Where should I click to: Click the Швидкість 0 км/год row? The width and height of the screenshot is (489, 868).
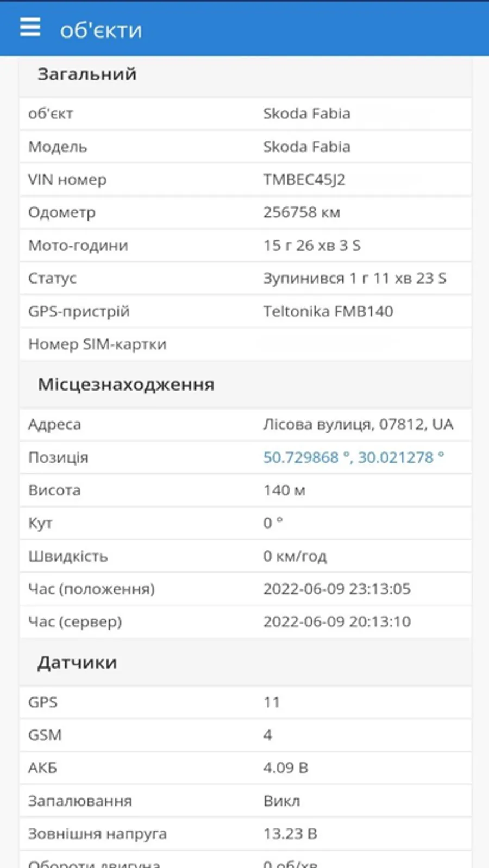(244, 556)
